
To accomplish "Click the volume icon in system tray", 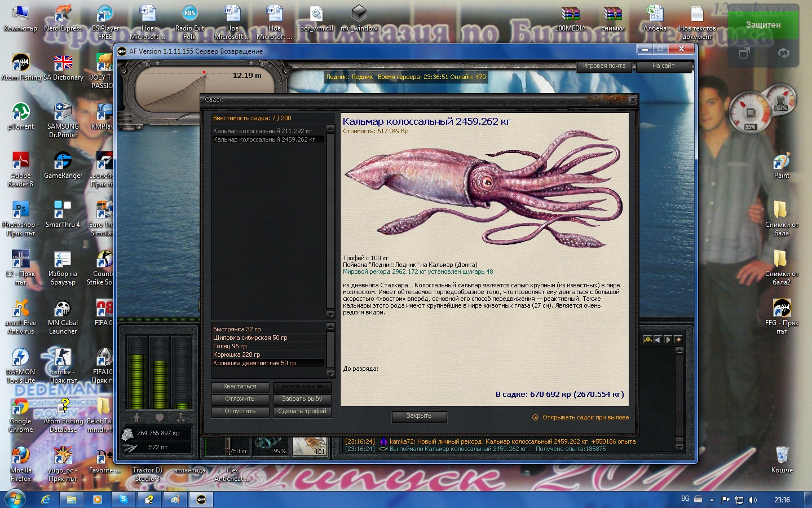I will tap(752, 500).
